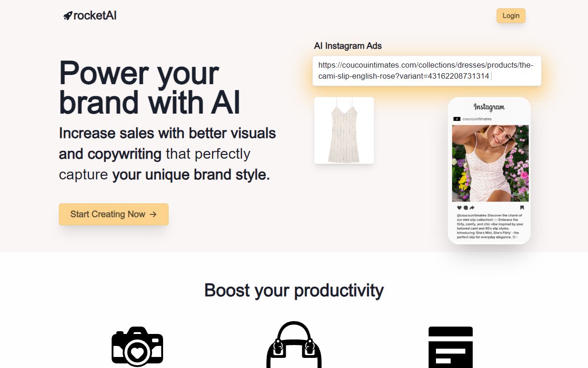The height and width of the screenshot is (368, 588).
Task: Tap the bookmark save icon
Action: (522, 207)
